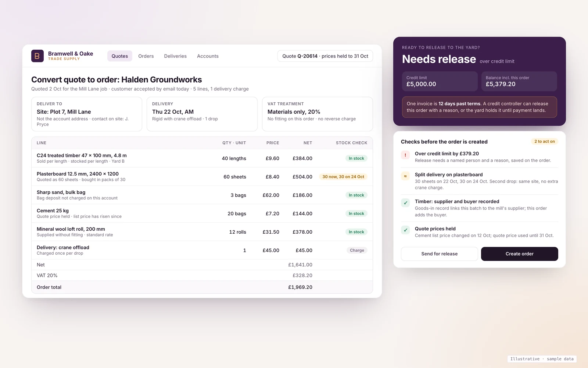Click the green check beside Timber supplier recorded
588x368 pixels.
[405, 203]
